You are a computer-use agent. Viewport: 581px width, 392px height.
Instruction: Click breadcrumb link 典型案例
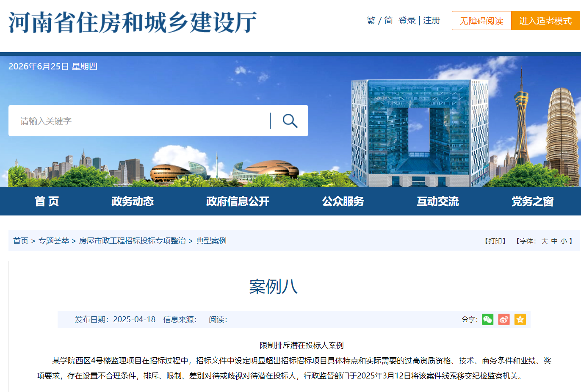211,241
